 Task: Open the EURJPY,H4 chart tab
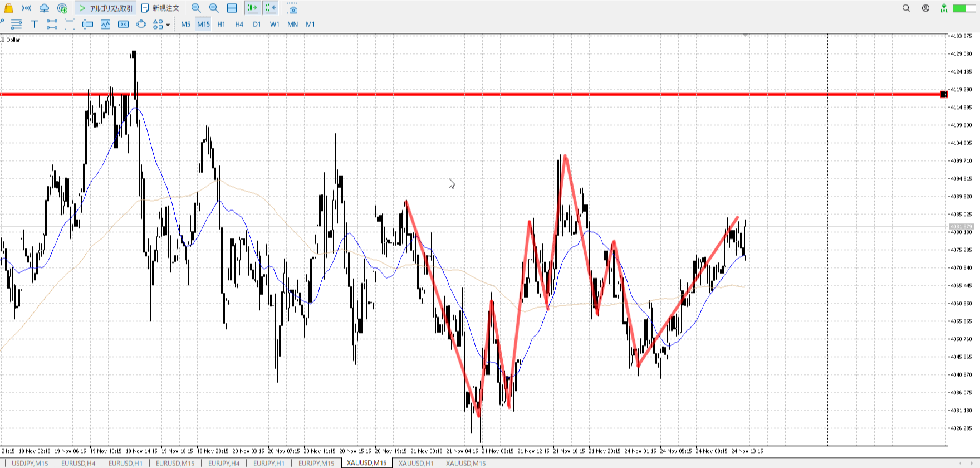(224, 463)
